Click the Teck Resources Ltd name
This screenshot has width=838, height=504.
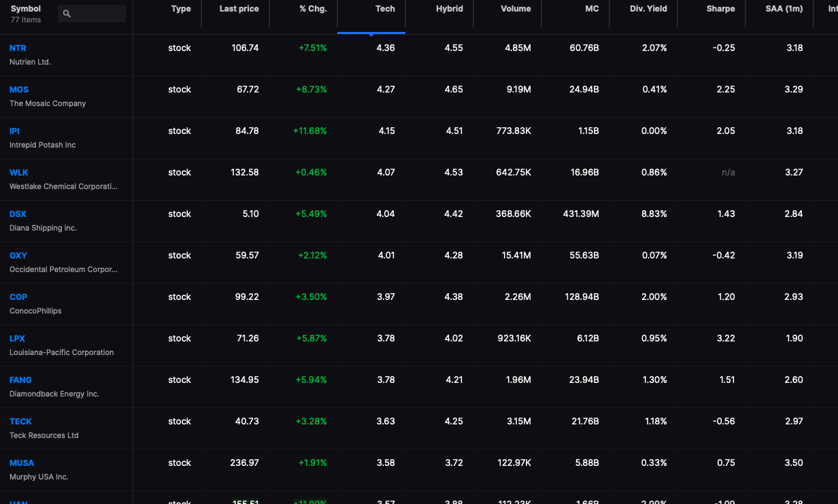tap(44, 435)
